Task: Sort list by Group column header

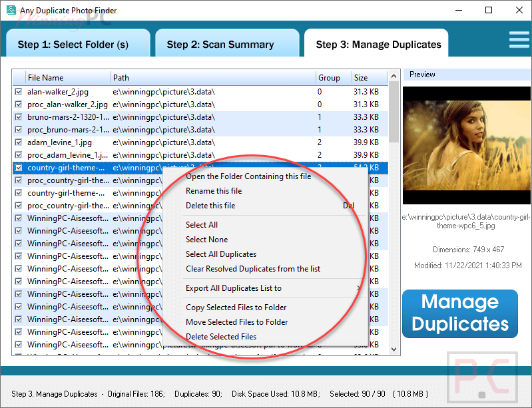Action: click(x=333, y=78)
